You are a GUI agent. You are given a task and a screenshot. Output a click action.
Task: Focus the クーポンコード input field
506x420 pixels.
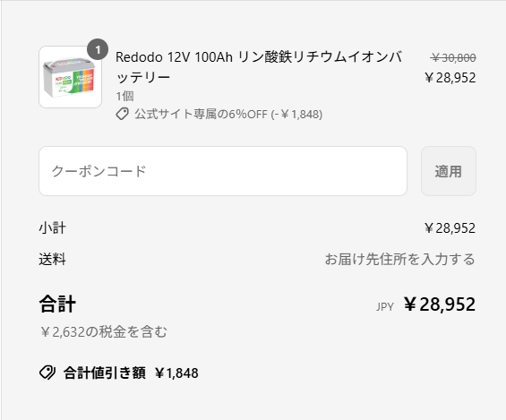223,171
